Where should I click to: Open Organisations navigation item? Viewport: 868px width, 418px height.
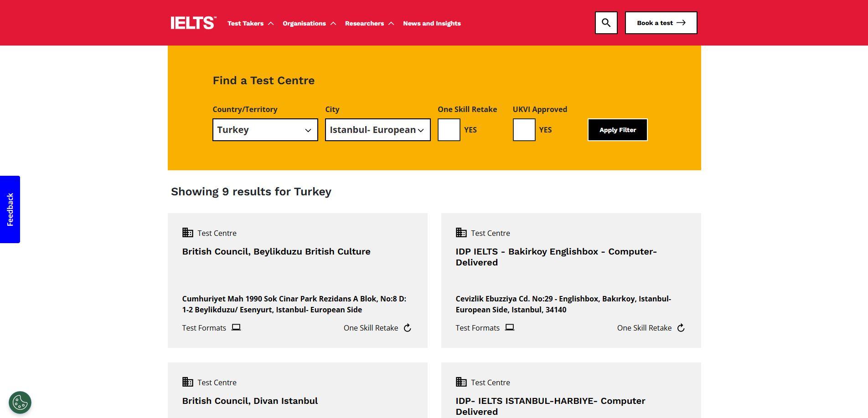click(x=304, y=23)
